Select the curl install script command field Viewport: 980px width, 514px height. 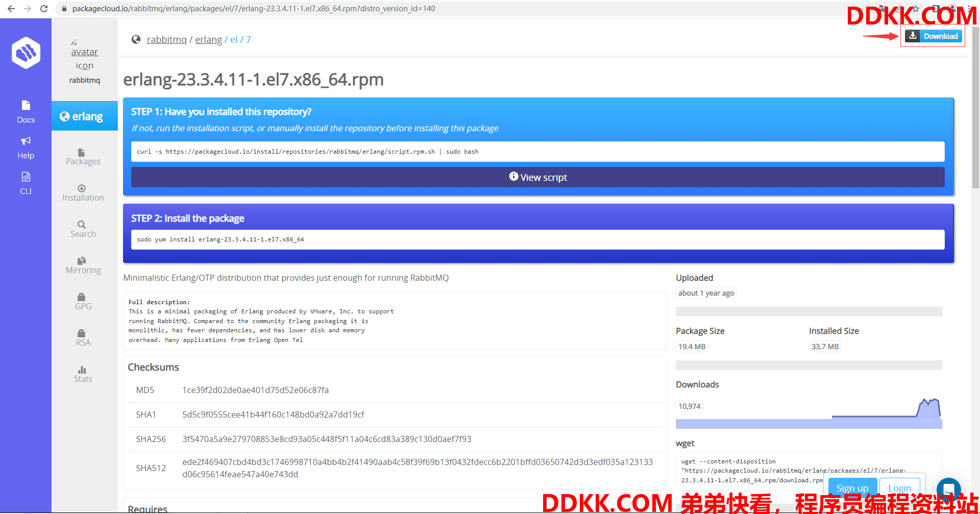538,152
